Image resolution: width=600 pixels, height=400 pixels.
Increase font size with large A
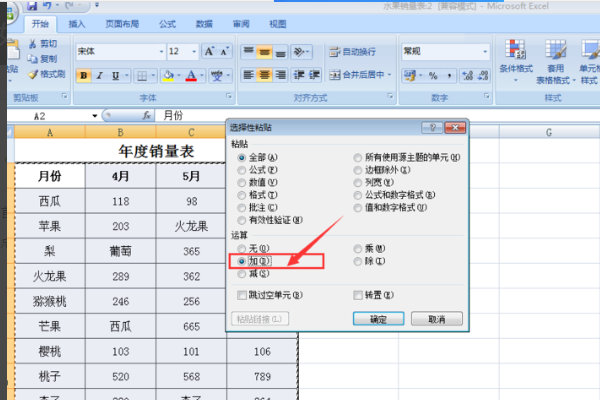pyautogui.click(x=209, y=51)
